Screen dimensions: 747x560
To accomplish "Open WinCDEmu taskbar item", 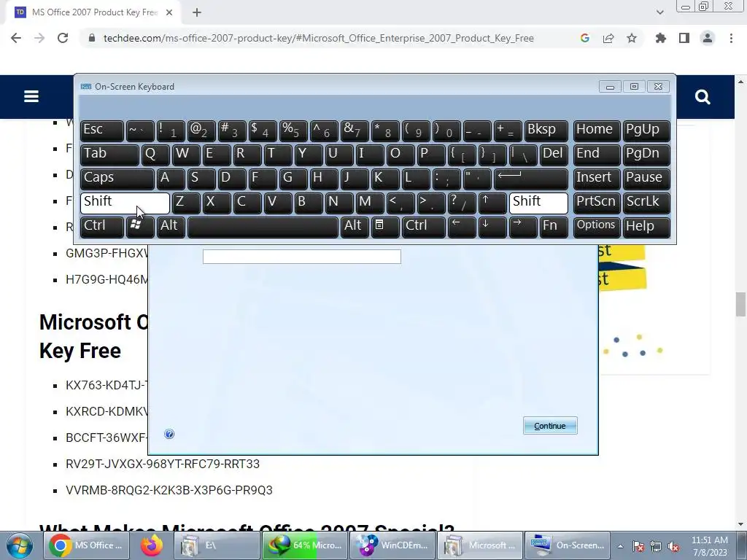I will point(393,545).
